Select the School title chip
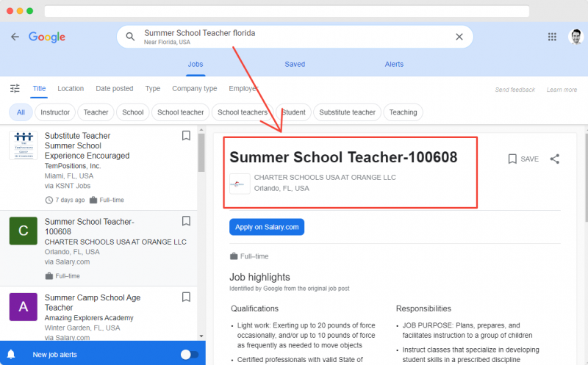 pos(133,112)
